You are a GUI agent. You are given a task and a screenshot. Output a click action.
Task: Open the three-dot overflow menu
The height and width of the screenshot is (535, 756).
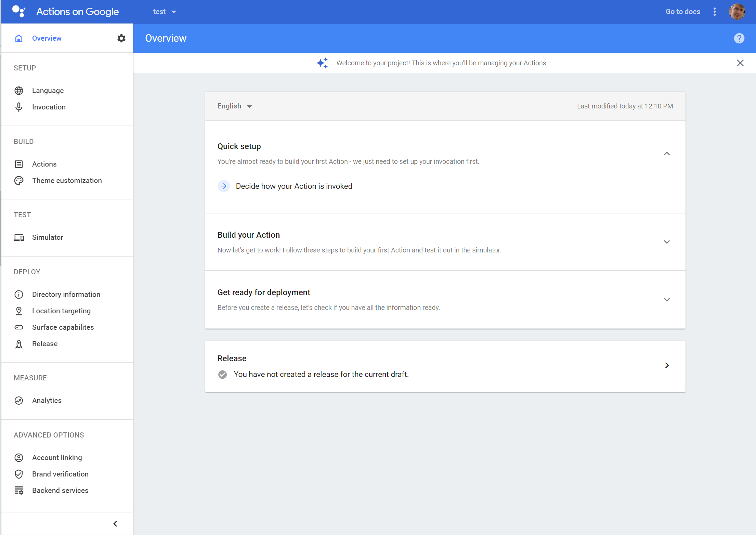click(x=714, y=12)
